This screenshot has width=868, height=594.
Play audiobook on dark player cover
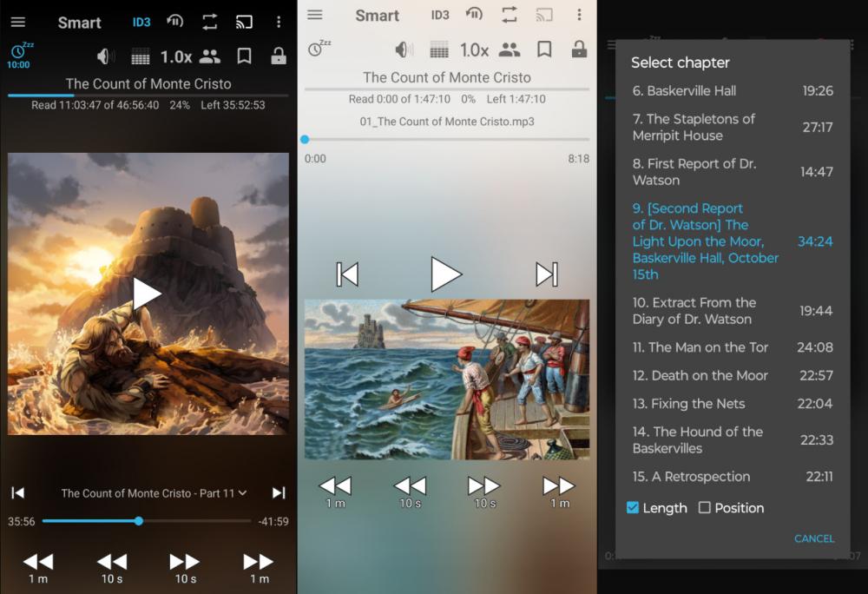[x=147, y=294]
